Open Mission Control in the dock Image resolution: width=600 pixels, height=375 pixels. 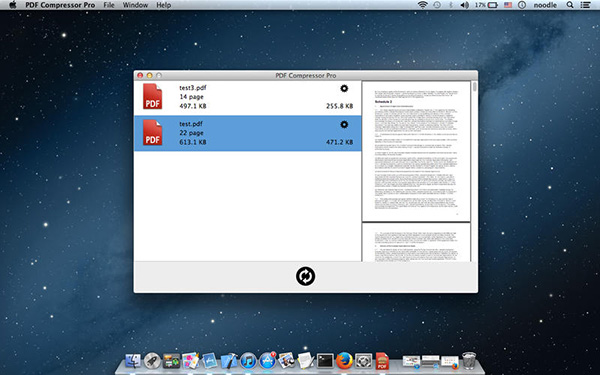[x=171, y=360]
